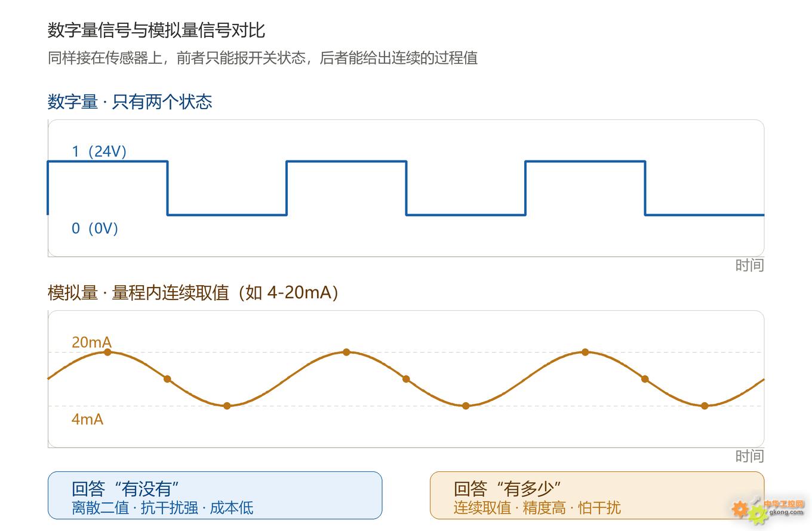Click the first sine wave peak marker
Screen dimensions: 812x531
point(107,352)
